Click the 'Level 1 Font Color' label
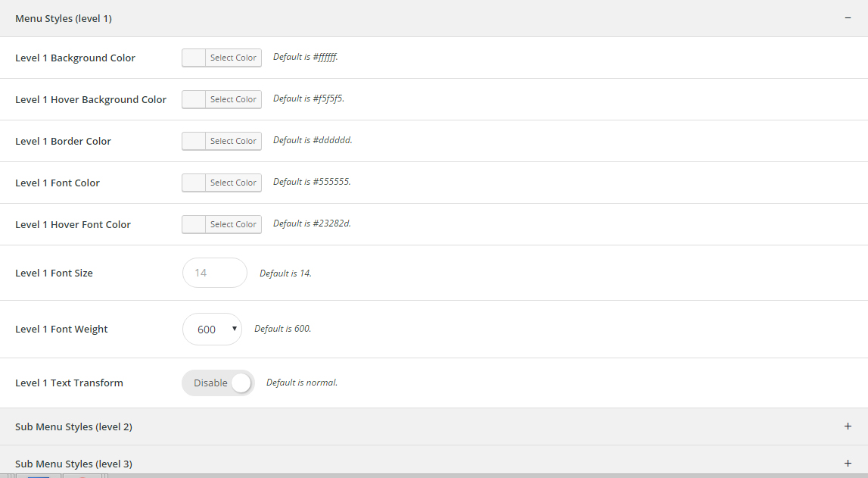The width and height of the screenshot is (868, 478). pyautogui.click(x=58, y=183)
